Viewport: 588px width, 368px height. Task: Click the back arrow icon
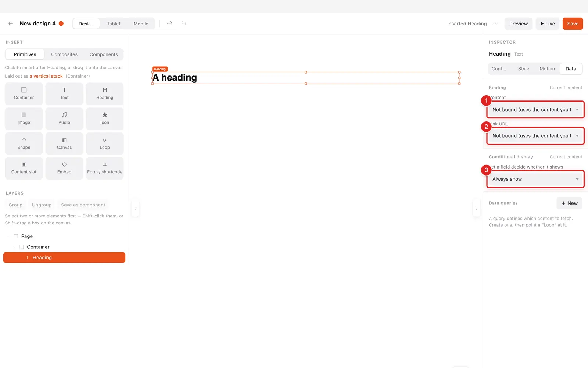(x=11, y=24)
